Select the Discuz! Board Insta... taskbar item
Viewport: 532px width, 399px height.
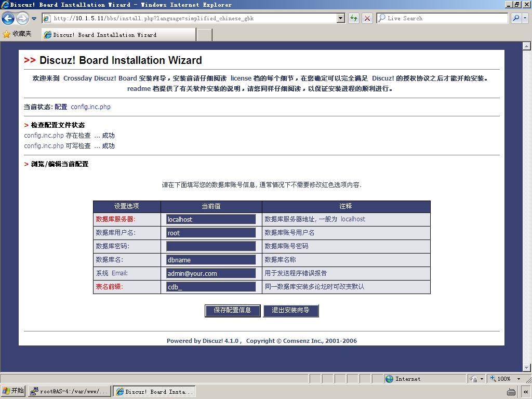(x=155, y=392)
